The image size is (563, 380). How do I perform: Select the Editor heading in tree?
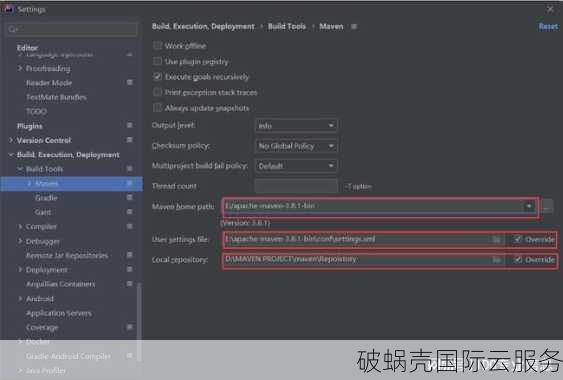tap(27, 48)
